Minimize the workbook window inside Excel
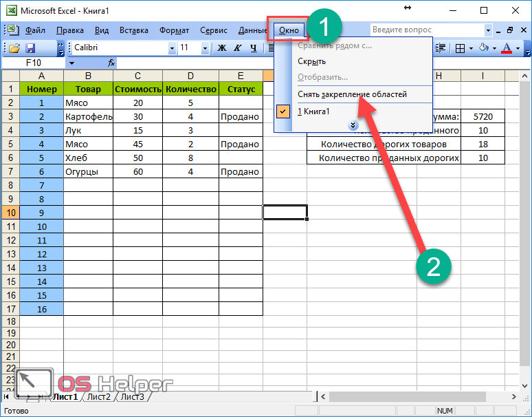Screen dimensions: 532x417 (x=498, y=31)
